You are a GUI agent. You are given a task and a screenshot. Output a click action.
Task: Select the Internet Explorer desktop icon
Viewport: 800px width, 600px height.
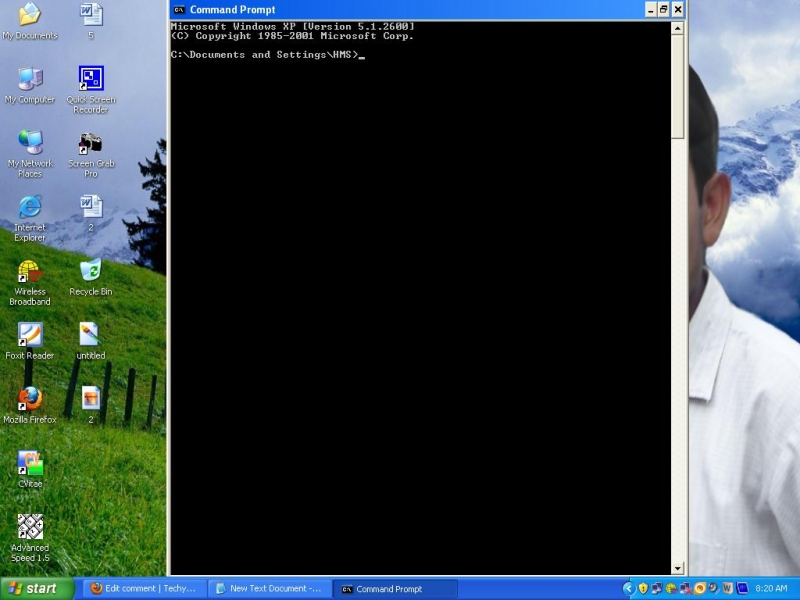[30, 207]
